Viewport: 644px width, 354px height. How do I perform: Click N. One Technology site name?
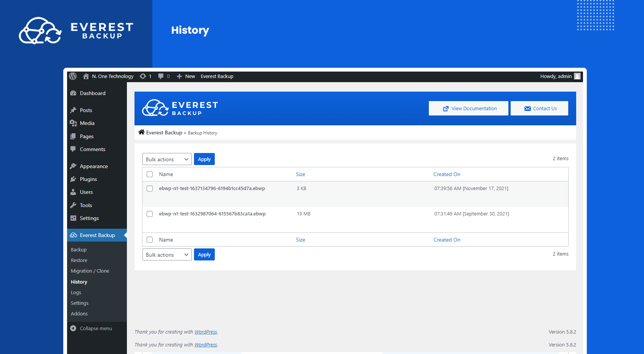(x=113, y=76)
